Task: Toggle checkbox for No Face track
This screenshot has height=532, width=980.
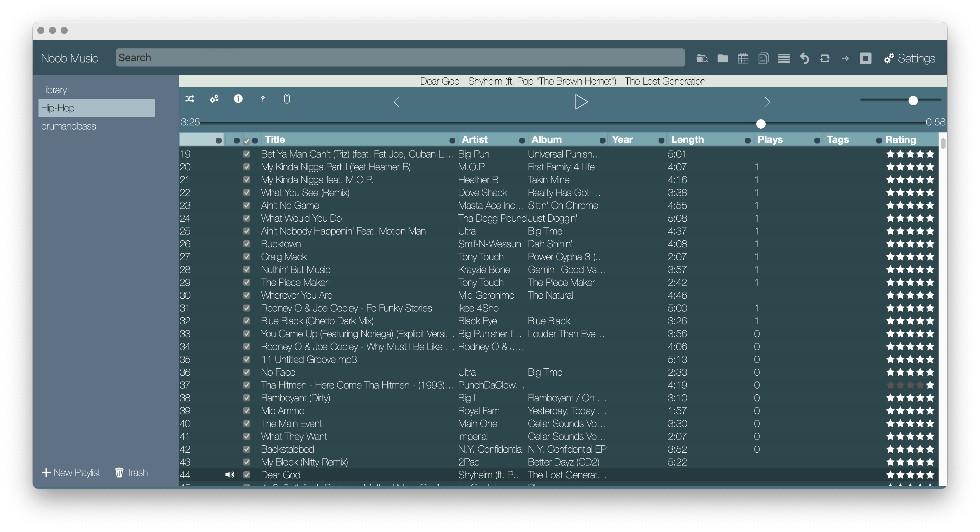Action: [246, 372]
